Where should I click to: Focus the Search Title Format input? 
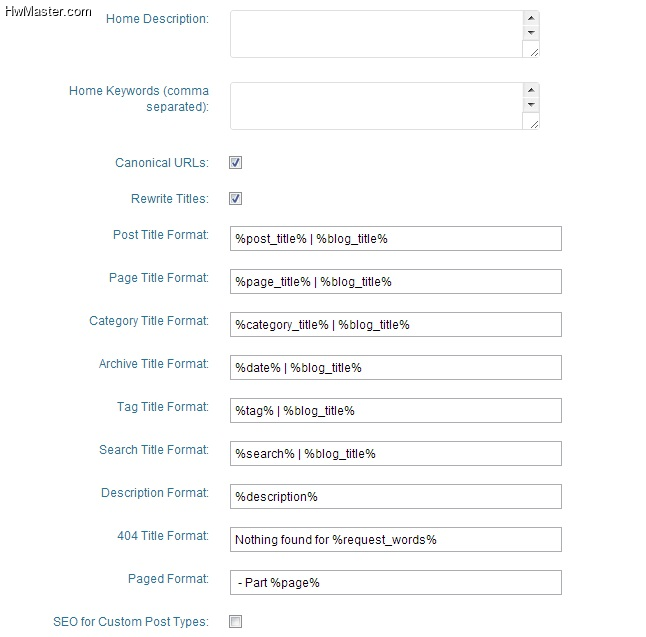click(396, 454)
